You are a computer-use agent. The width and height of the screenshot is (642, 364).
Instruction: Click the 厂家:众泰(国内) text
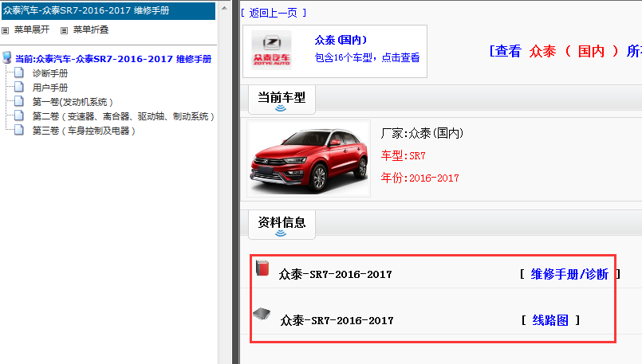click(x=422, y=133)
